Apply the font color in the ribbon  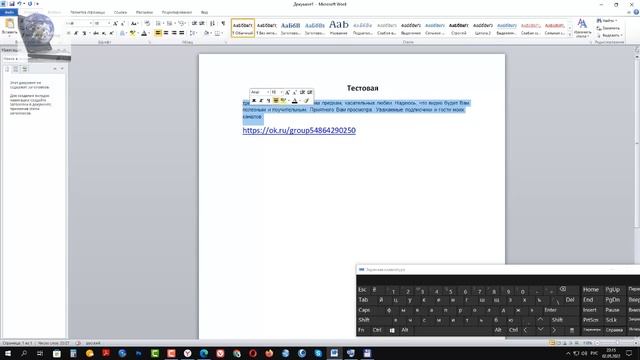pos(144,33)
